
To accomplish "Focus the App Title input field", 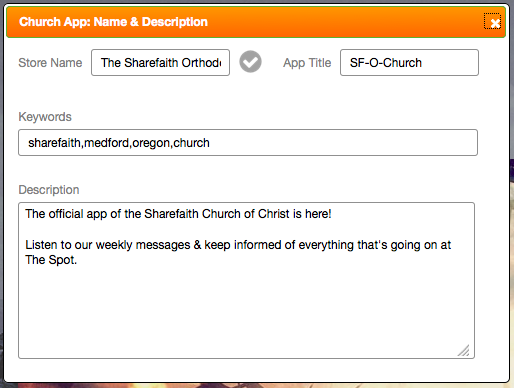I will [x=409, y=63].
